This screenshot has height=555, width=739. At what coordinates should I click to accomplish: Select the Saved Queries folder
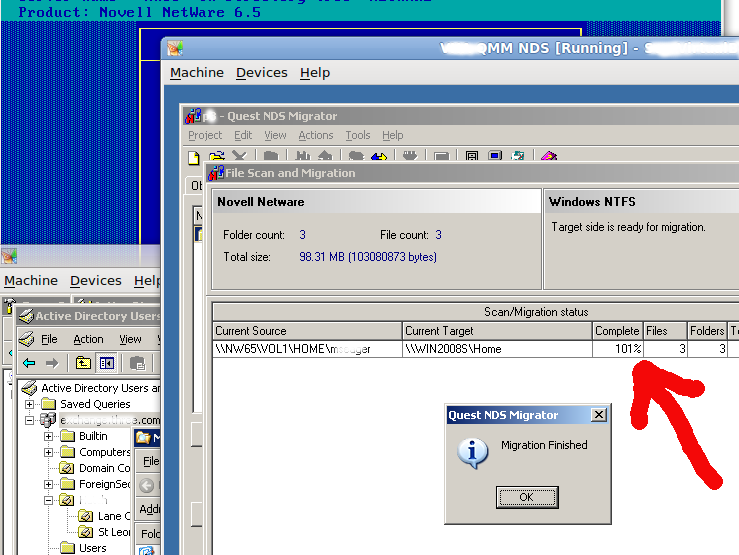coord(95,404)
